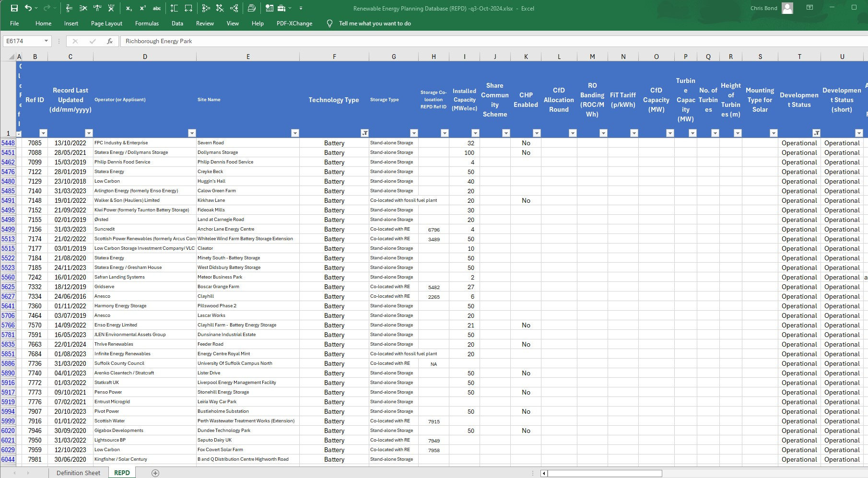
Task: Apply Superscript formatting via x² icon
Action: [143, 8]
